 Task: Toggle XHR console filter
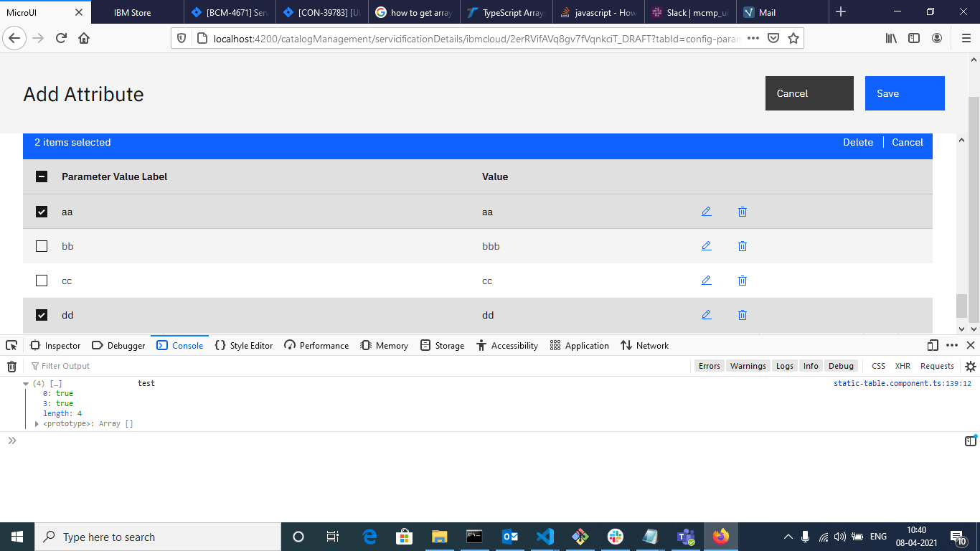click(903, 366)
